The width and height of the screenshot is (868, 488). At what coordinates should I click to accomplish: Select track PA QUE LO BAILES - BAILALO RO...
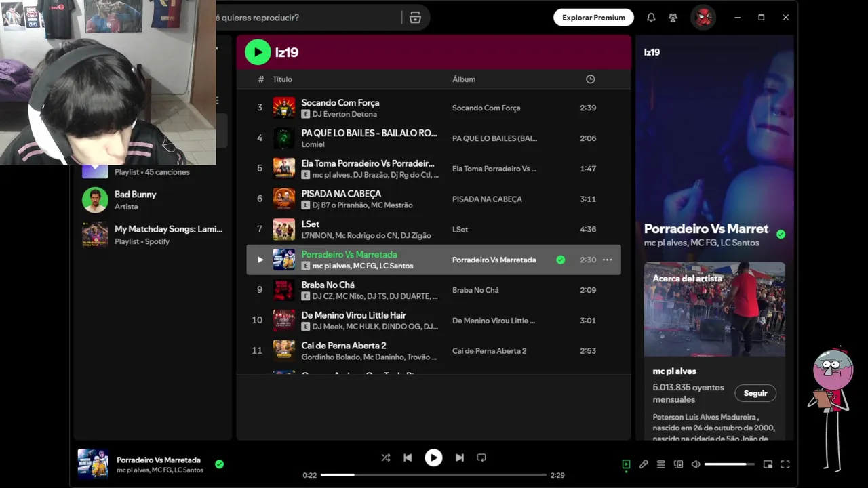tap(369, 133)
